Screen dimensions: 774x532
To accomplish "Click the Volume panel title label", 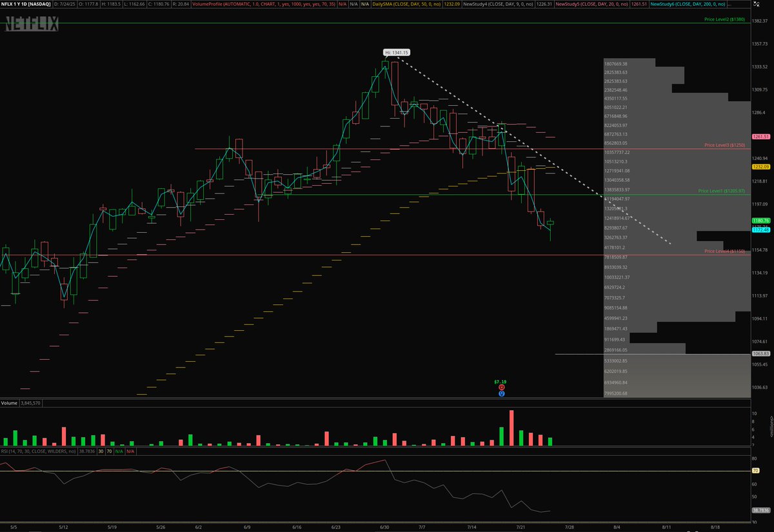I will tap(9, 403).
